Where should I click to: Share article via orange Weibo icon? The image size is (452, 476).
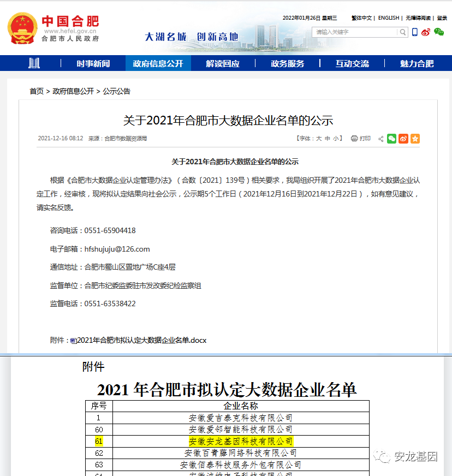[x=403, y=139]
